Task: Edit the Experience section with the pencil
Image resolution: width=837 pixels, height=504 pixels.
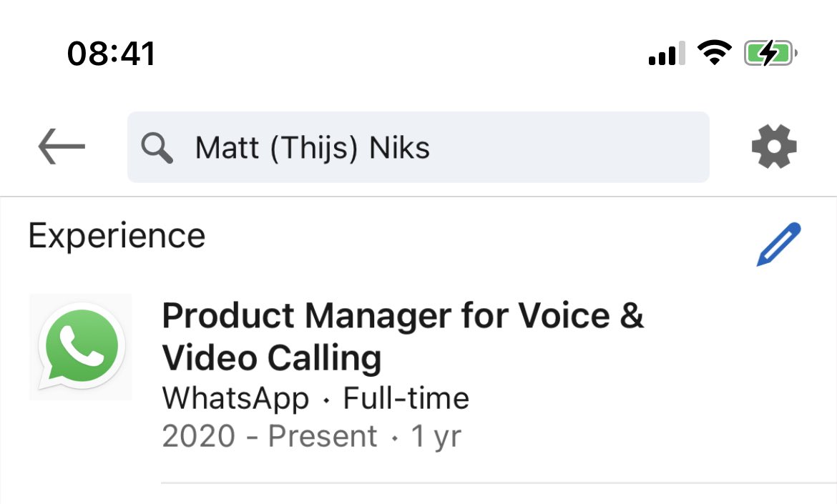Action: [x=779, y=244]
